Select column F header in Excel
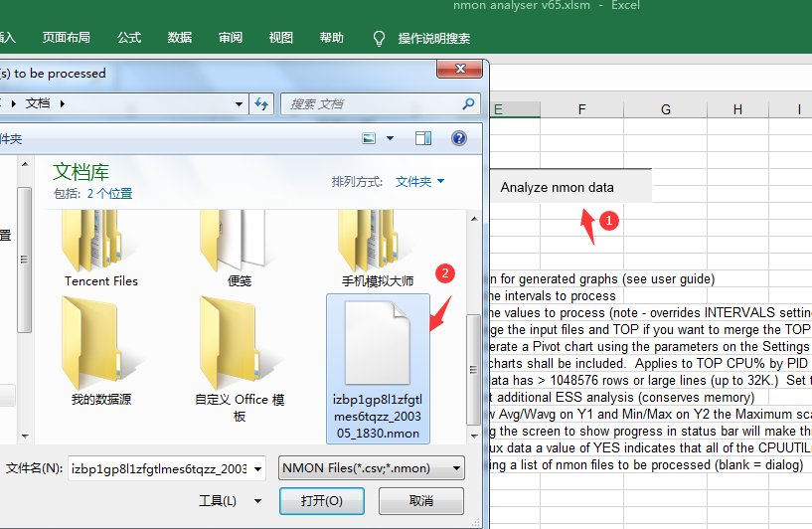 [582, 109]
